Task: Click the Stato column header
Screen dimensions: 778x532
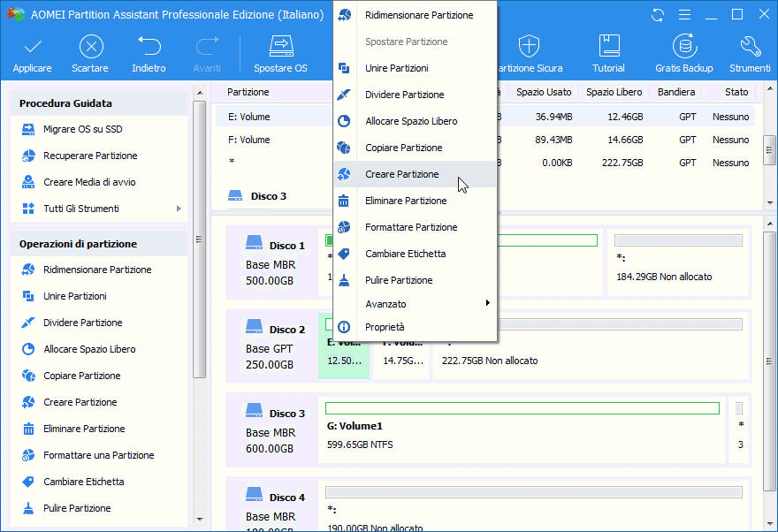Action: click(736, 92)
